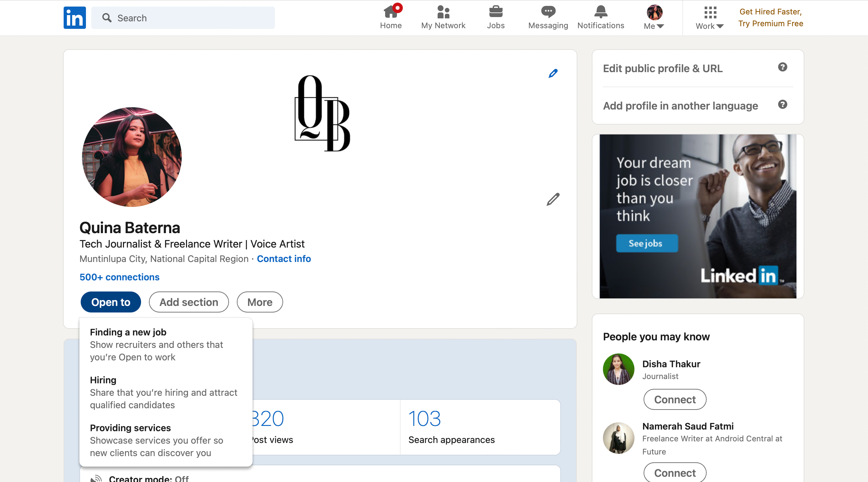Open My Network section
The width and height of the screenshot is (868, 482).
tap(444, 17)
